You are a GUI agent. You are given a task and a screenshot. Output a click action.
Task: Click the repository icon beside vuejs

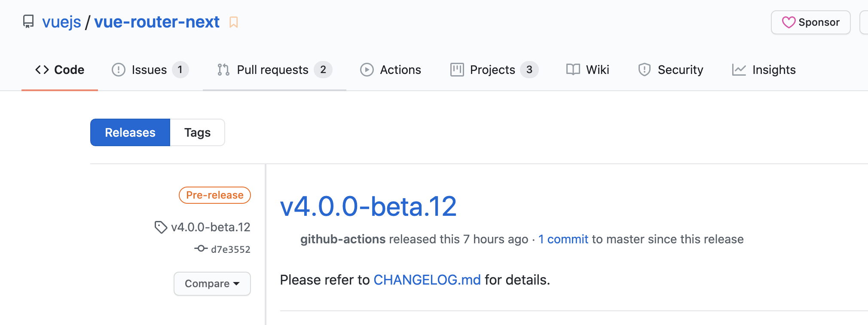tap(28, 22)
